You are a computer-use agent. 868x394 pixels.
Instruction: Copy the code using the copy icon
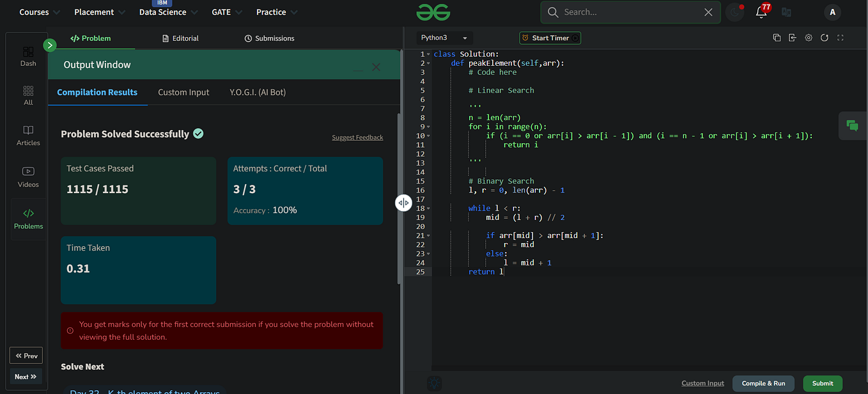[x=777, y=38]
